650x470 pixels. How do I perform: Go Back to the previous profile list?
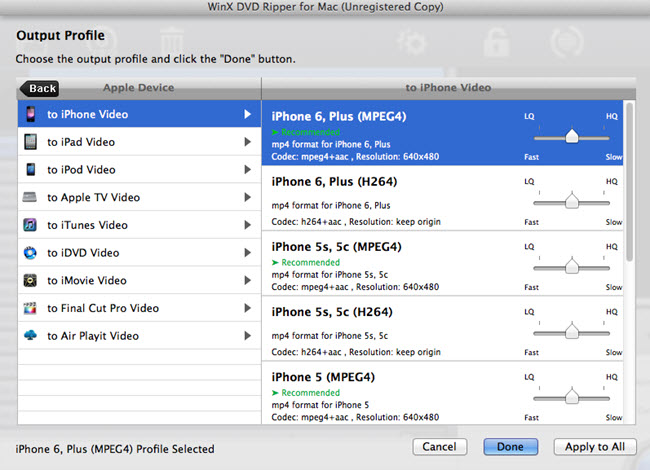click(40, 88)
